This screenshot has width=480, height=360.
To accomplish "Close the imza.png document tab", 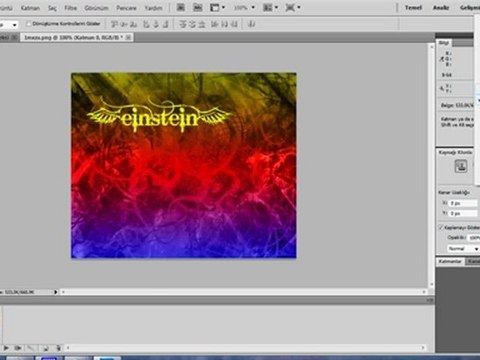I will pos(128,37).
